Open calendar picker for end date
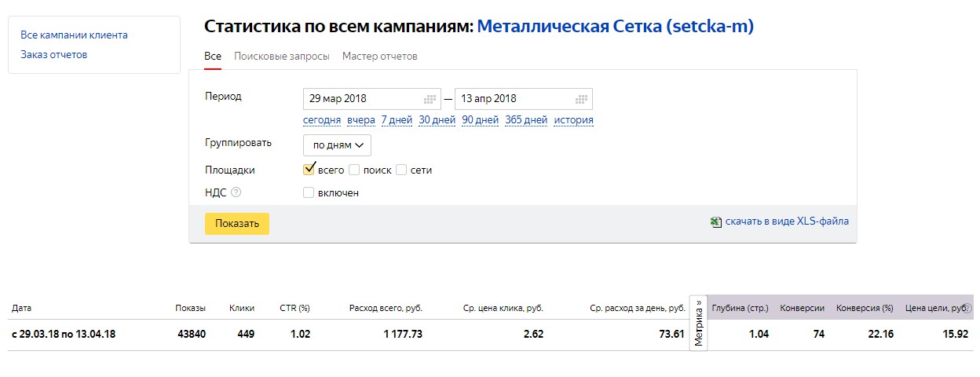980x377 pixels. [581, 99]
